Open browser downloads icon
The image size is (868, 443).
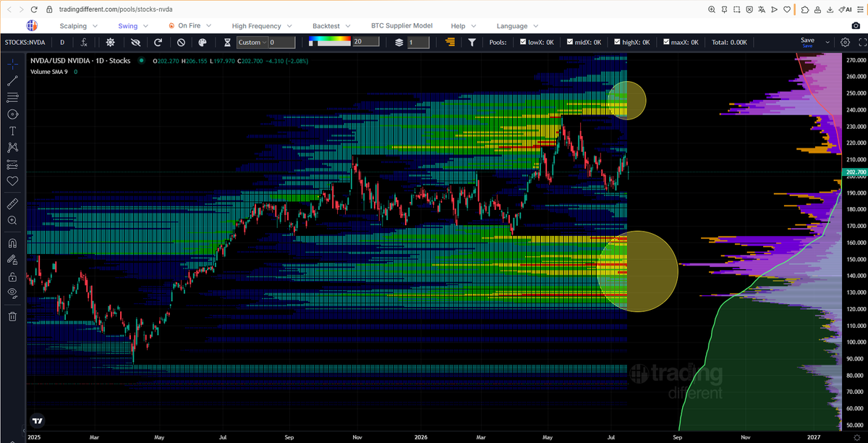click(x=830, y=9)
